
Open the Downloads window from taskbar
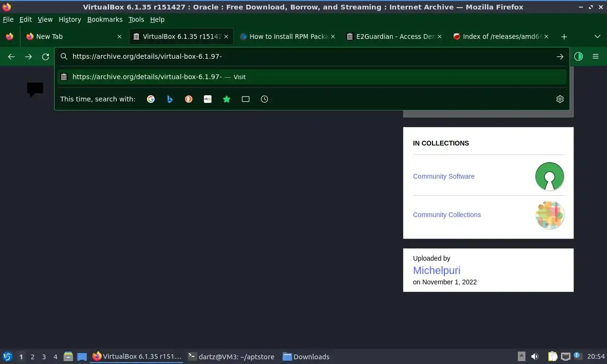coord(306,356)
